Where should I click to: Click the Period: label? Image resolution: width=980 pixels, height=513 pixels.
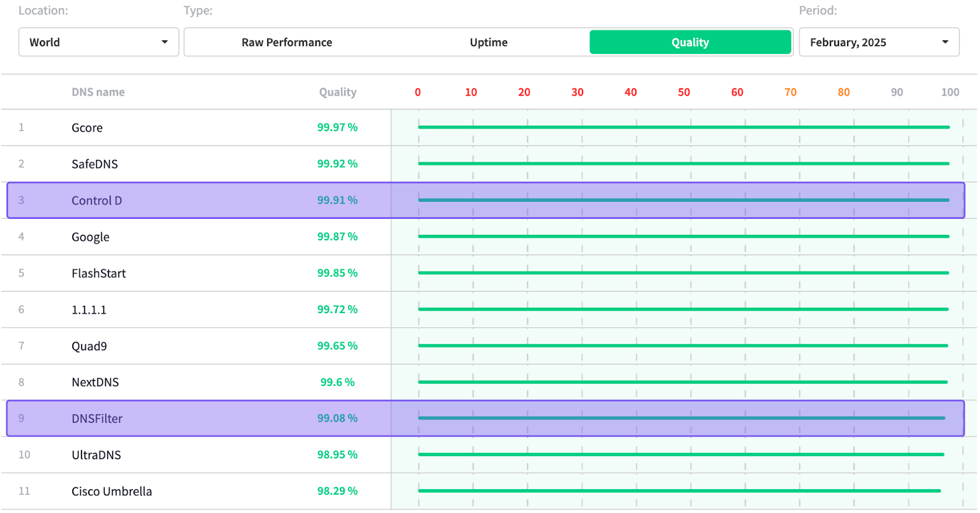tap(818, 10)
